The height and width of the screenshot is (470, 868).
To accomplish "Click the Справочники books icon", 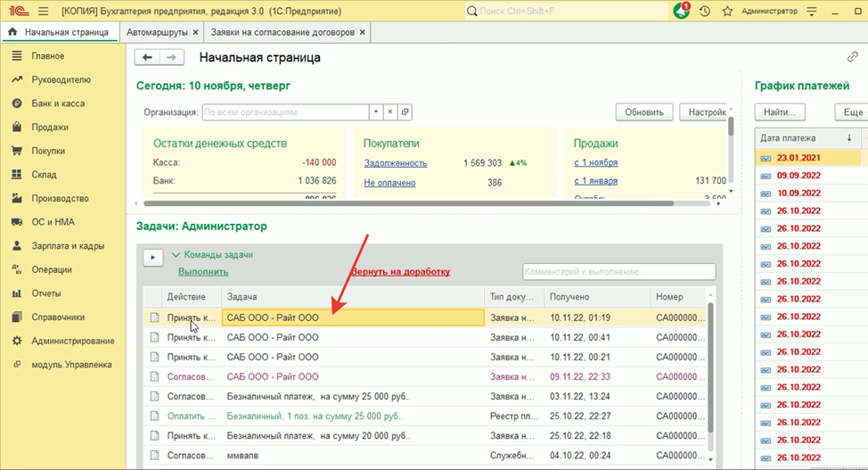I will 17,317.
